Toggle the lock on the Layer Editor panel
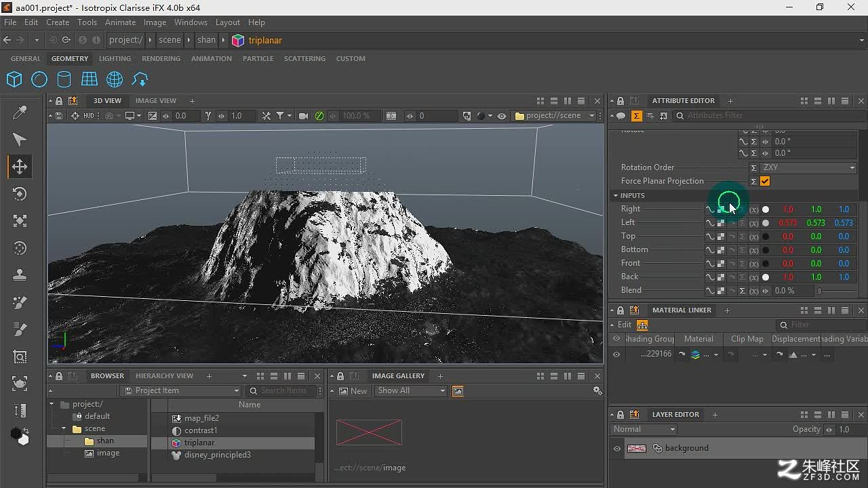 coord(620,415)
